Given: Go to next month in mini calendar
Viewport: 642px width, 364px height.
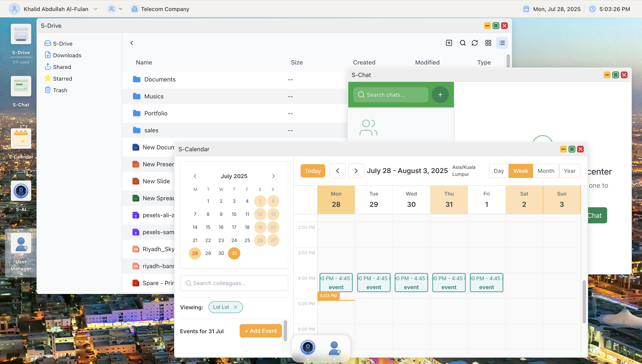Looking at the screenshot, I should click(x=273, y=176).
